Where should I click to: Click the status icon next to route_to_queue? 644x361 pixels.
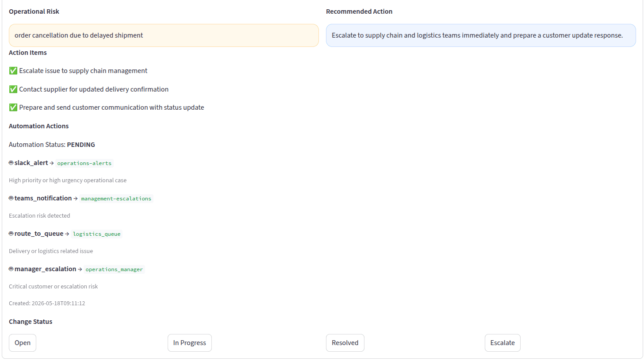pos(11,234)
